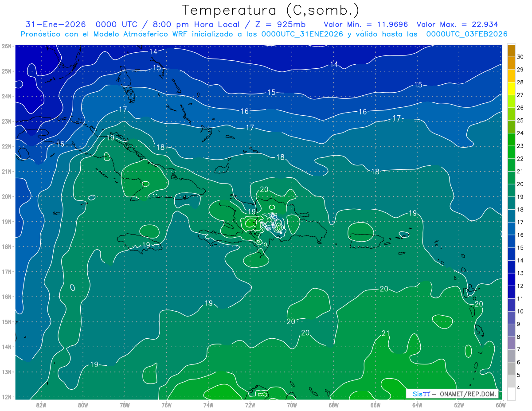Click the orange swatch atop the color bar

(511, 51)
